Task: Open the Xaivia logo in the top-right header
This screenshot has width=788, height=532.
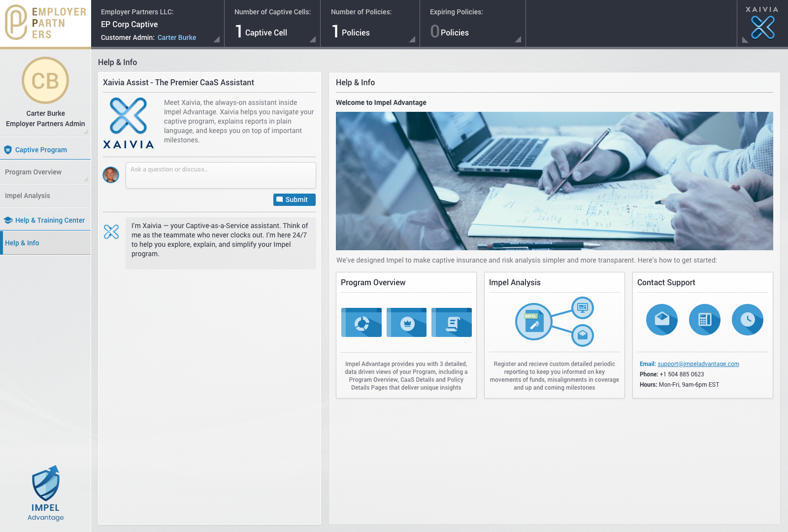Action: coord(762,23)
